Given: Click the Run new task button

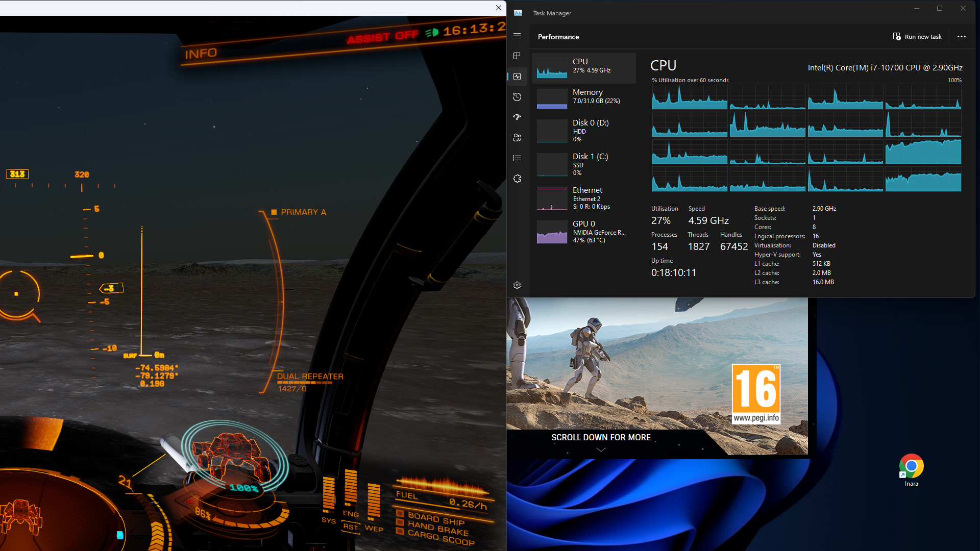Looking at the screenshot, I should pyautogui.click(x=917, y=37).
